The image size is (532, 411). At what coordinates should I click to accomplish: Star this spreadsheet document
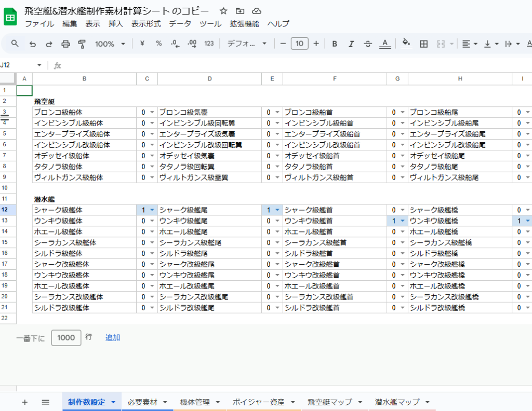coord(223,11)
